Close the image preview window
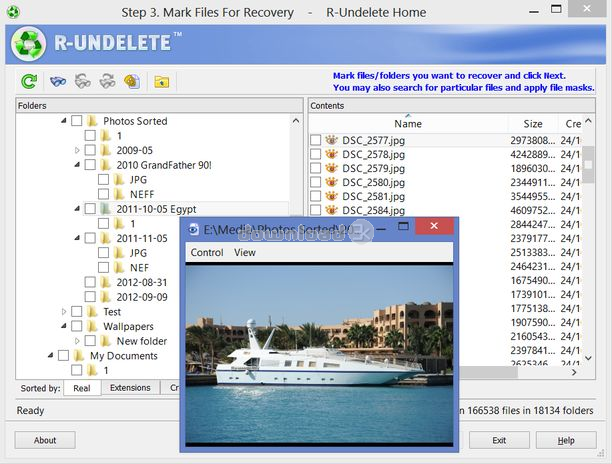This screenshot has height=464, width=612. click(x=434, y=226)
